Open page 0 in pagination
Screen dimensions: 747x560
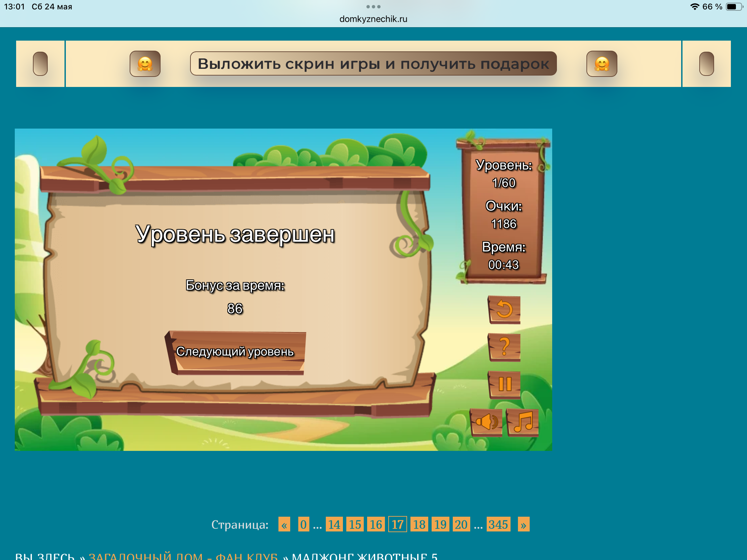tap(303, 524)
